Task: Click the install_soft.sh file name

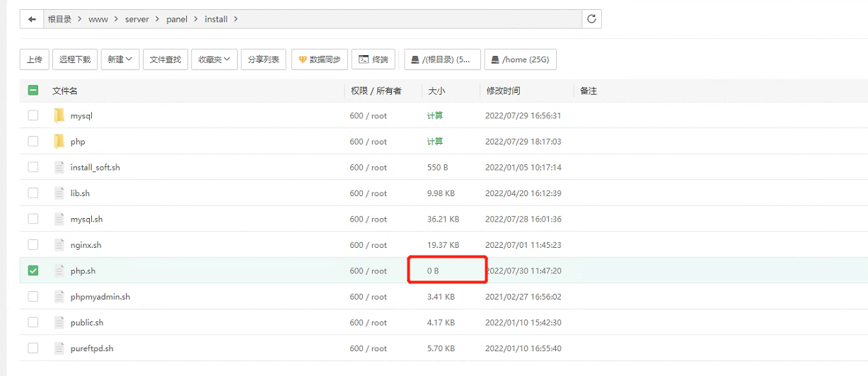Action: [96, 167]
